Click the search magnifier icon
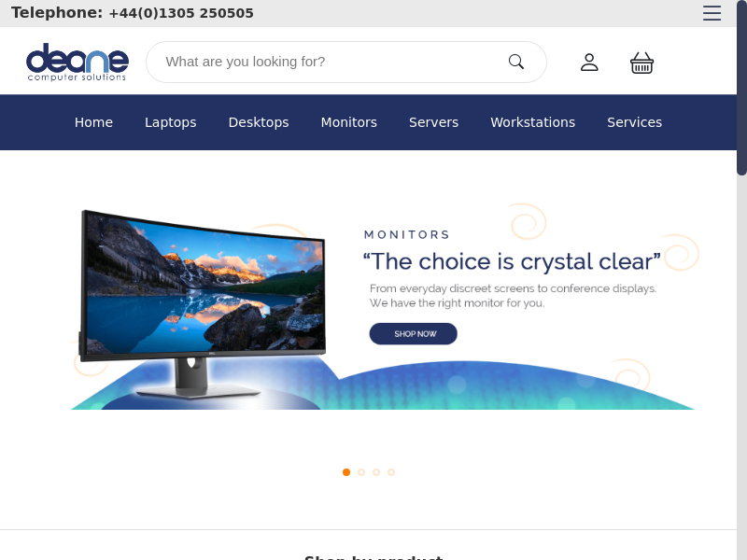The width and height of the screenshot is (747, 560). tap(516, 62)
